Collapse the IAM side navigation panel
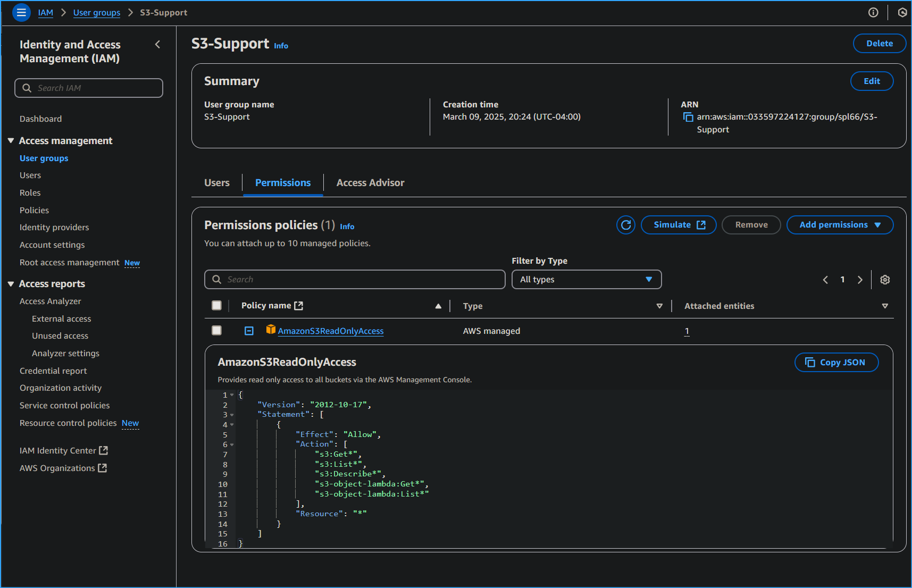This screenshot has height=588, width=912. [157, 45]
